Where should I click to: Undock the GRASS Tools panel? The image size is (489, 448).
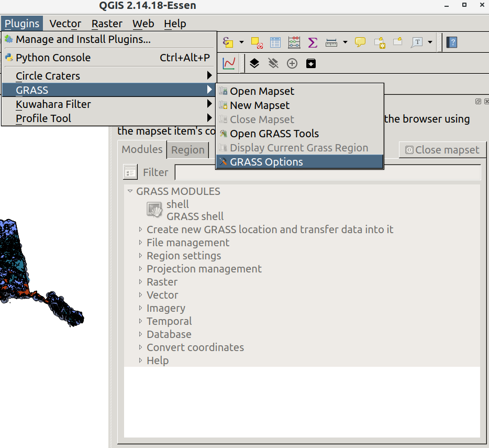click(x=478, y=102)
